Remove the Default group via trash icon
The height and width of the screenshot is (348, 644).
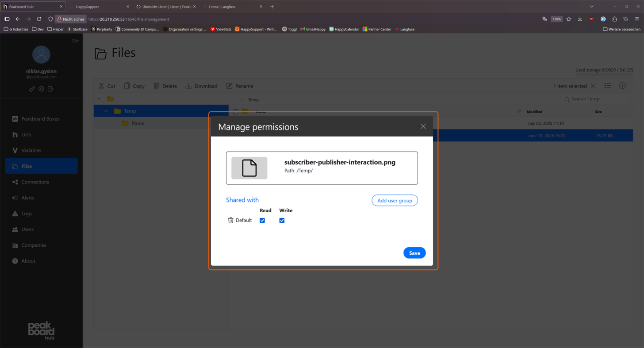pos(230,220)
